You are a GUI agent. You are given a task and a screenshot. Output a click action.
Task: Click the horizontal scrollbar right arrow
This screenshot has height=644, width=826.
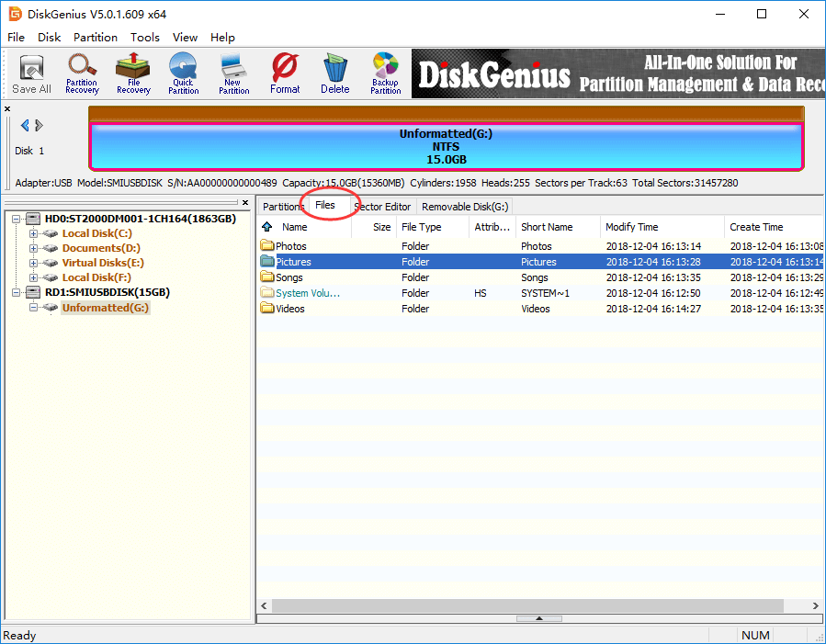pyautogui.click(x=816, y=605)
